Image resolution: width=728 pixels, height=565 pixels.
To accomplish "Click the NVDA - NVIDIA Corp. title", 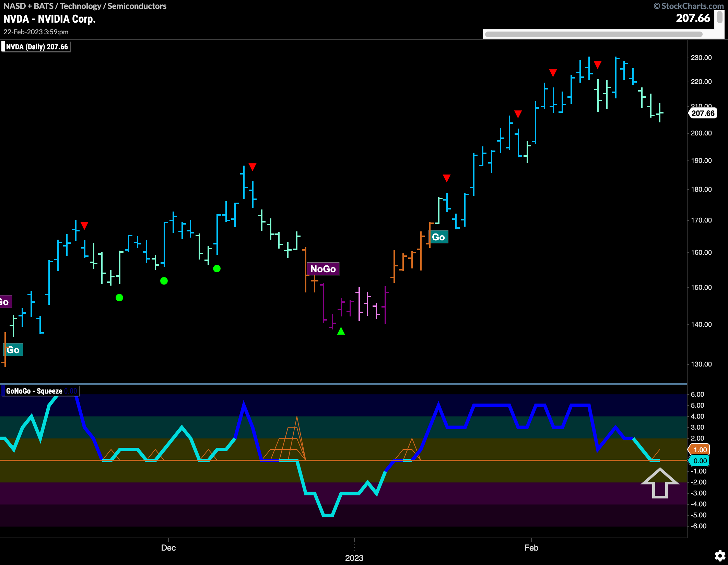I will 49,19.
